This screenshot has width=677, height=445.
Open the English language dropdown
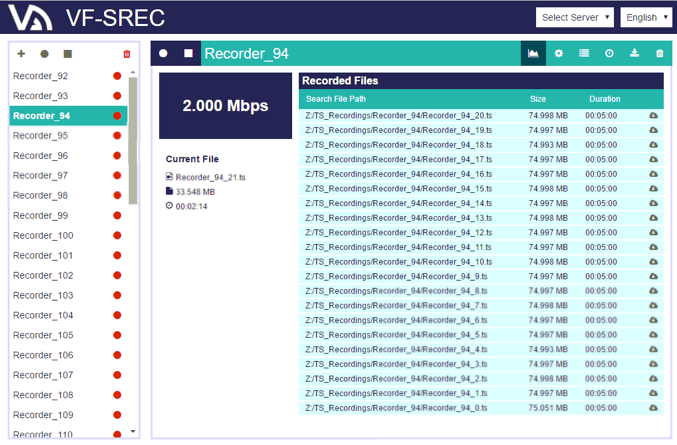pos(646,17)
